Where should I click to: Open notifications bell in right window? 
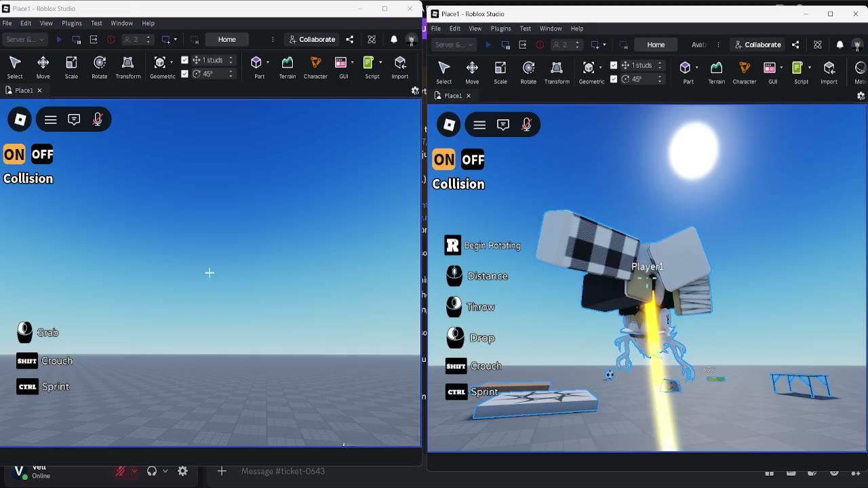[840, 45]
